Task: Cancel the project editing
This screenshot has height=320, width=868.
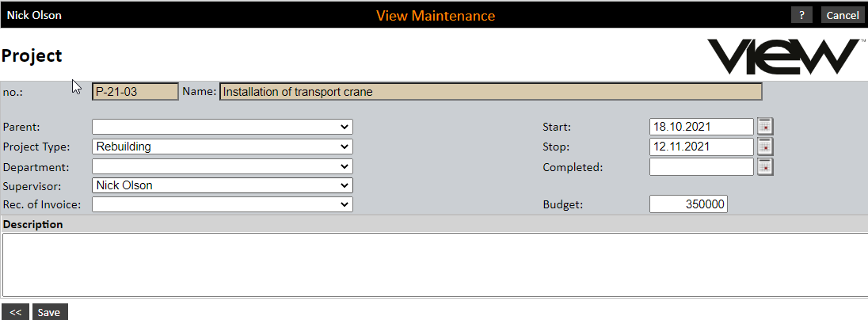Action: coord(843,15)
